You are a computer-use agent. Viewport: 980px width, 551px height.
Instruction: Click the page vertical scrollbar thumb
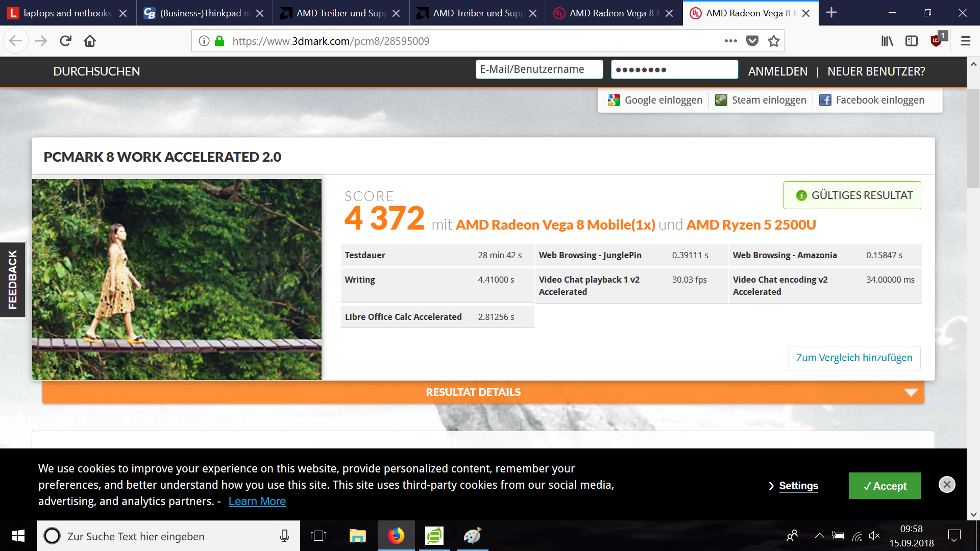click(x=973, y=138)
